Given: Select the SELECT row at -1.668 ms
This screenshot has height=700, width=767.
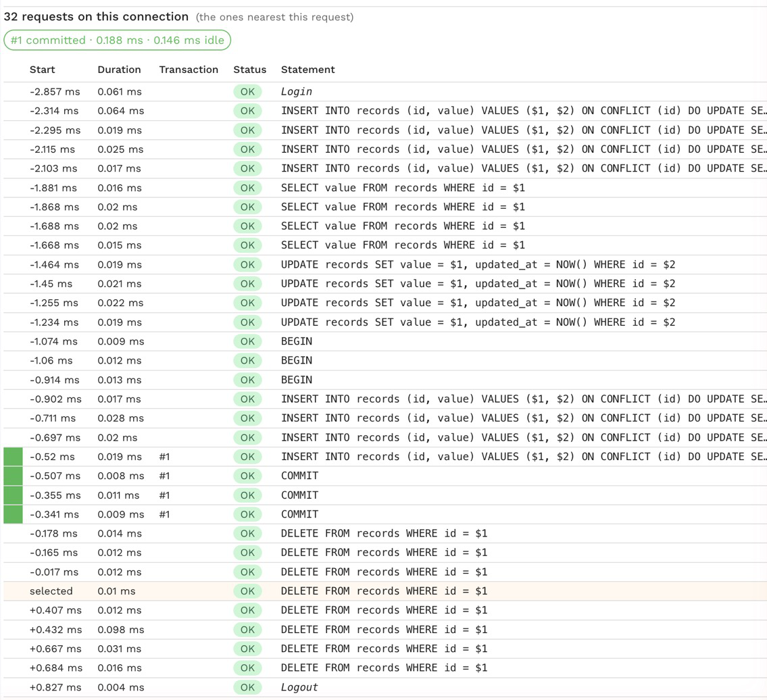Looking at the screenshot, I should pyautogui.click(x=385, y=245).
